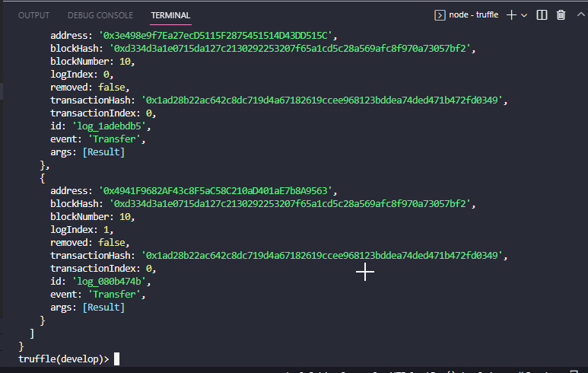
Task: Click the second 'transactionIndex: 0' line
Action: click(x=103, y=269)
